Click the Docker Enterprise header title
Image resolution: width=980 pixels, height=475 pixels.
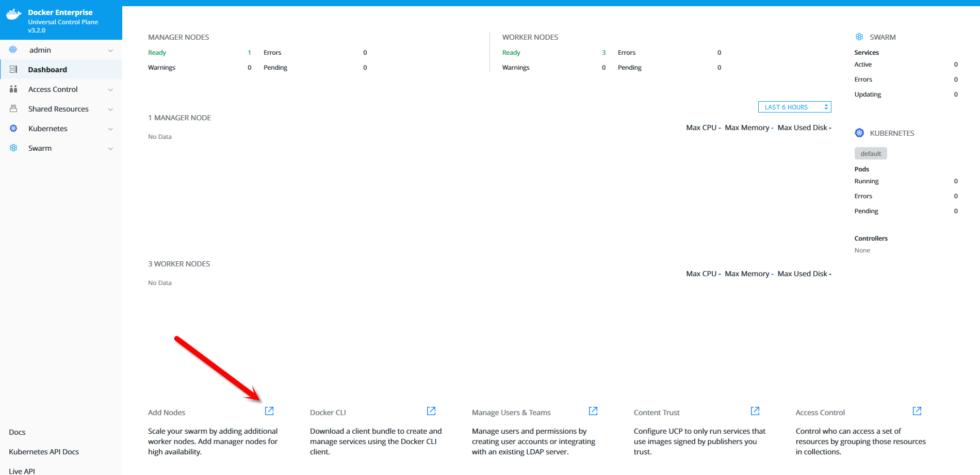point(60,12)
